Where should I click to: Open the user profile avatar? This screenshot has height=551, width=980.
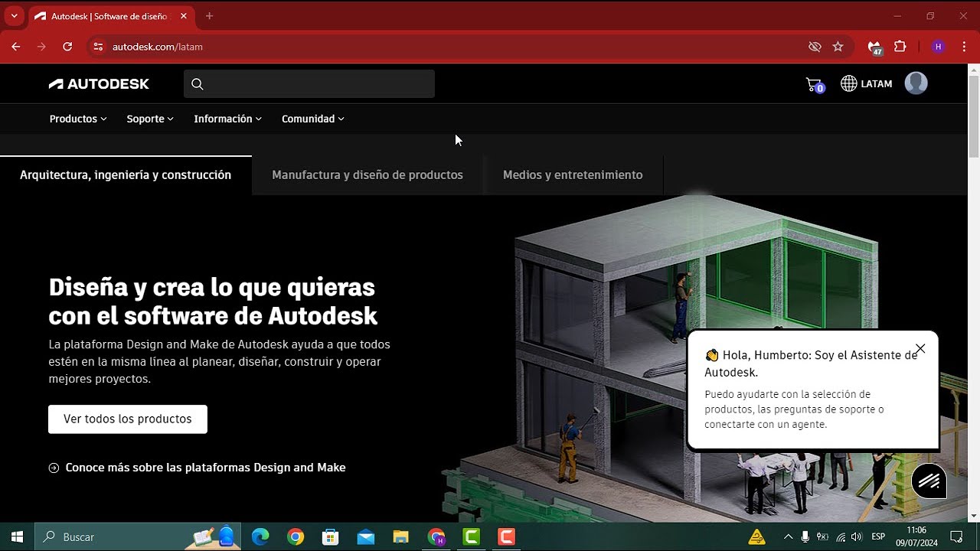coord(916,83)
